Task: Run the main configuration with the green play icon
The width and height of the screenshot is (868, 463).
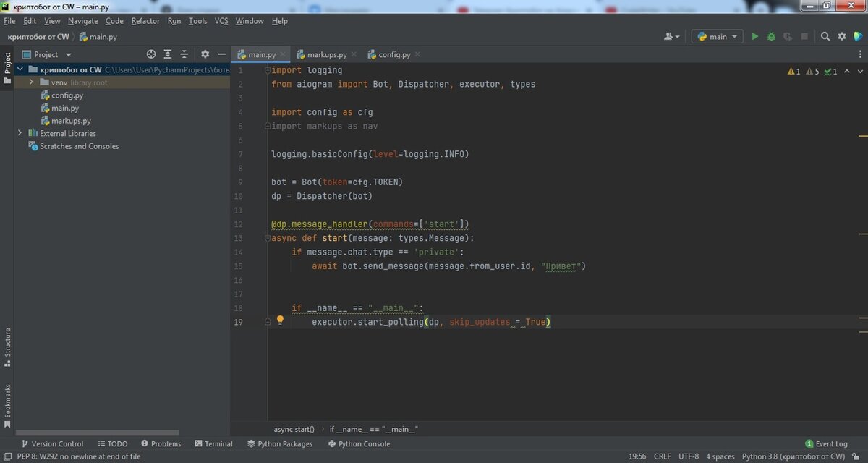Action: click(x=754, y=36)
